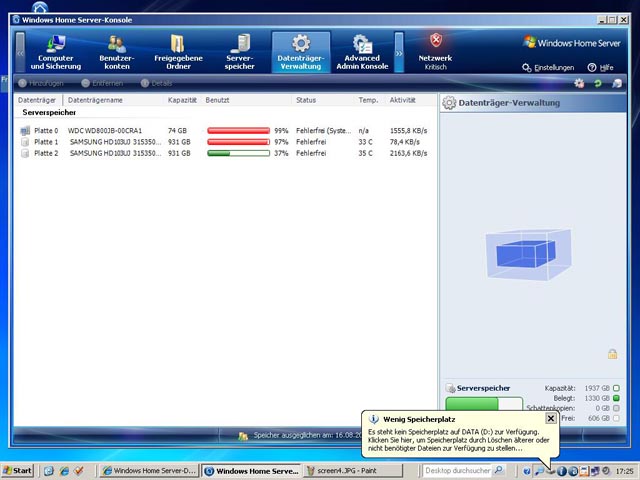Open Hilfe

click(x=601, y=68)
